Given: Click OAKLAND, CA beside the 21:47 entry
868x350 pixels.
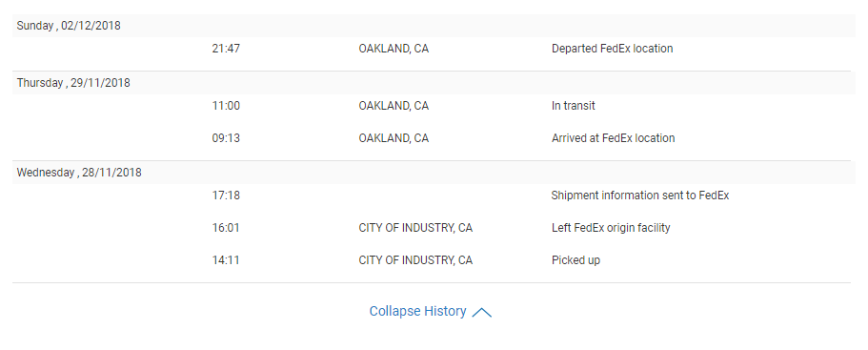Looking at the screenshot, I should pos(394,49).
